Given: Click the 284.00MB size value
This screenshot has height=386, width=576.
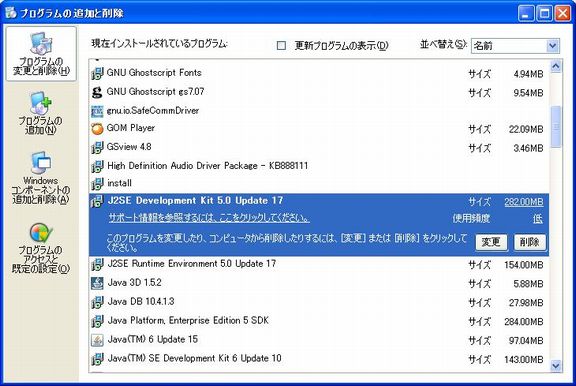Looking at the screenshot, I should (x=524, y=322).
